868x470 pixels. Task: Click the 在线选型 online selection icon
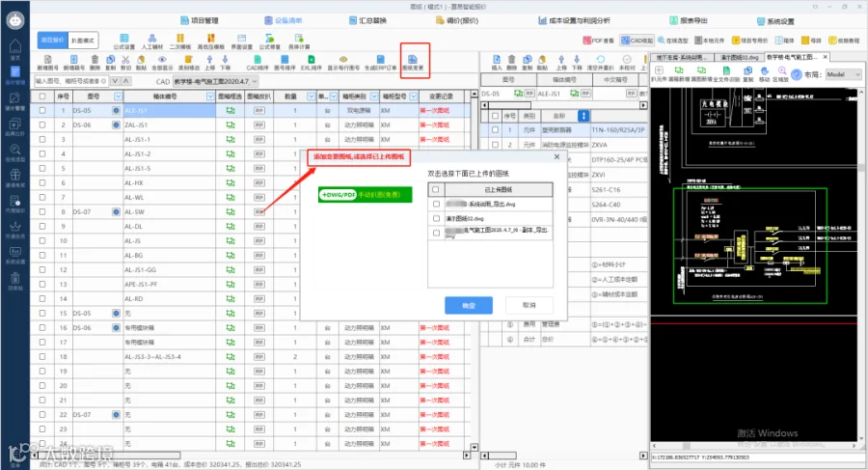click(x=672, y=41)
